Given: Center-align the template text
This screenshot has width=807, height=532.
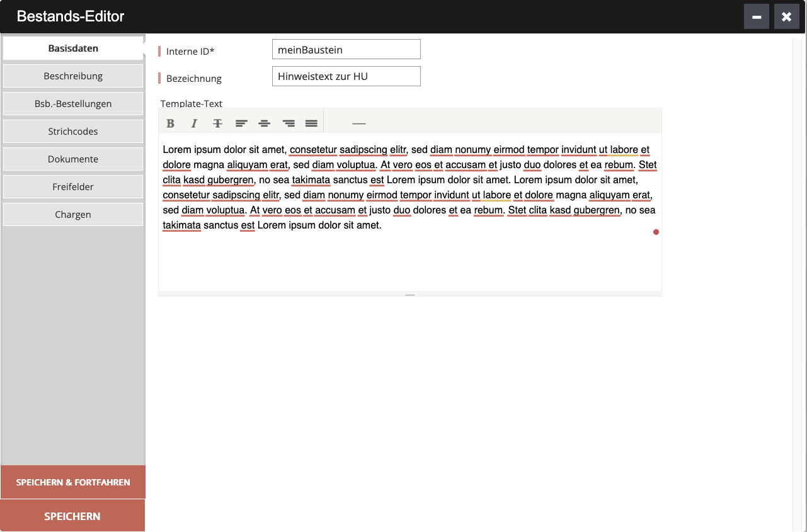Looking at the screenshot, I should tap(265, 123).
